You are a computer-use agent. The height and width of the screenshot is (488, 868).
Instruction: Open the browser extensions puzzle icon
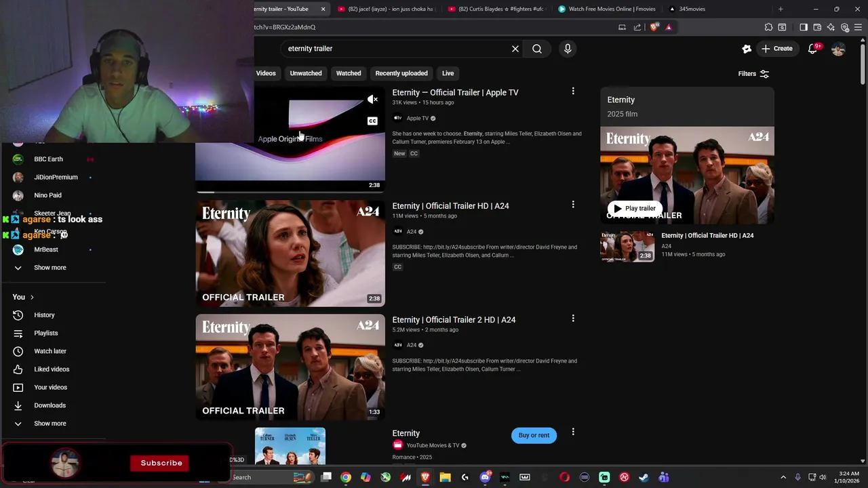click(768, 27)
